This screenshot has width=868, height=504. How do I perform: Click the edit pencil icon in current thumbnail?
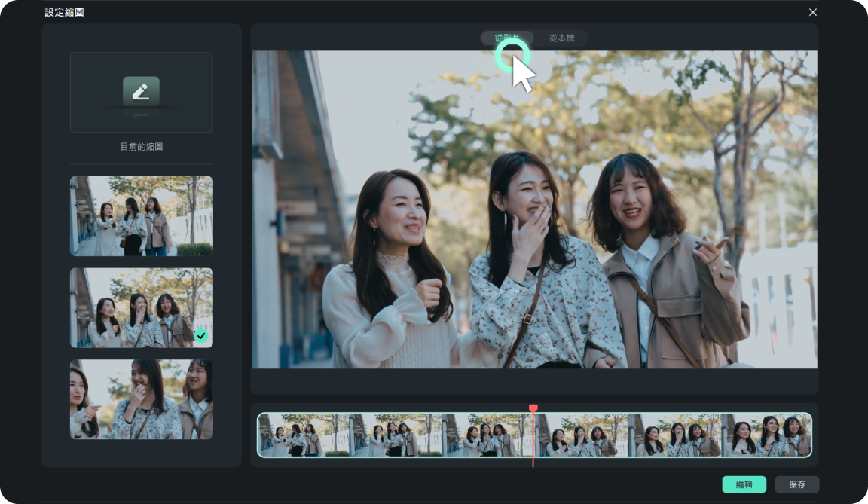[x=141, y=91]
